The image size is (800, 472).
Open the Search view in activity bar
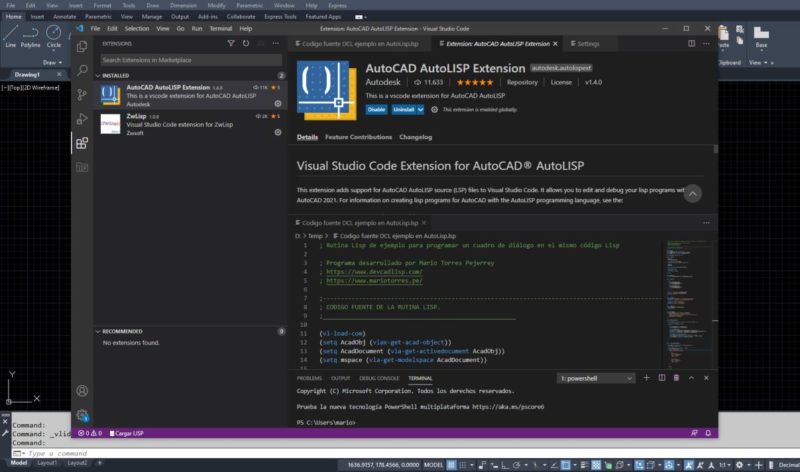pyautogui.click(x=82, y=70)
